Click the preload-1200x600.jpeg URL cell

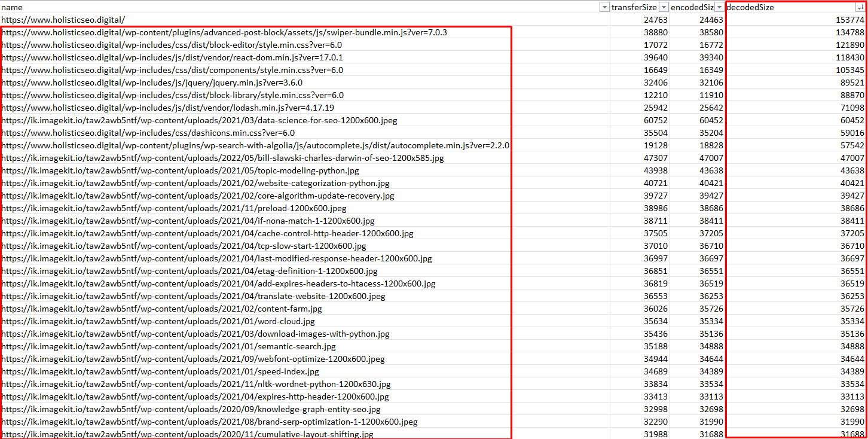tap(305, 208)
